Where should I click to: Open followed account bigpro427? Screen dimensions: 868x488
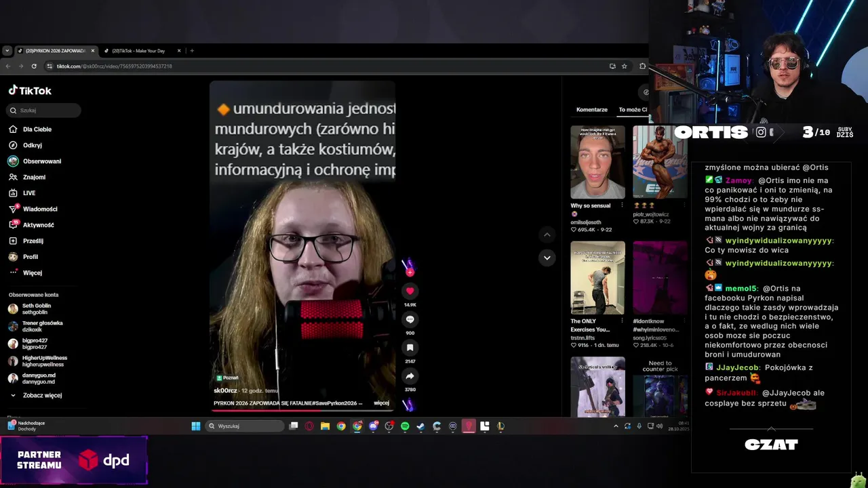(28, 344)
